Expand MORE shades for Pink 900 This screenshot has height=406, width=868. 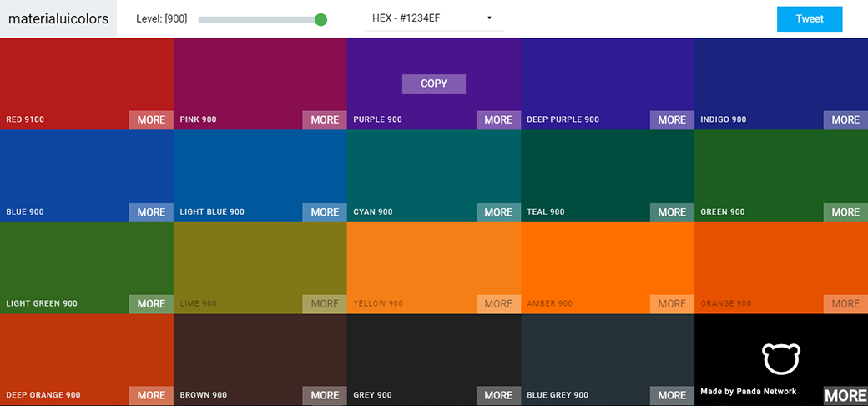point(325,120)
